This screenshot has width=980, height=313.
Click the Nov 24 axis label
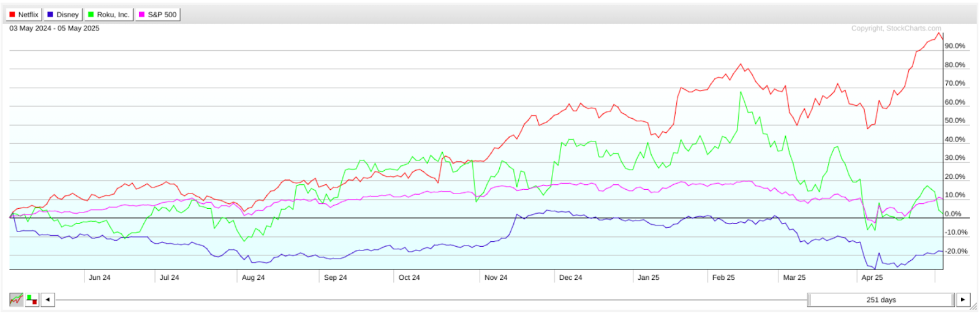pyautogui.click(x=496, y=277)
